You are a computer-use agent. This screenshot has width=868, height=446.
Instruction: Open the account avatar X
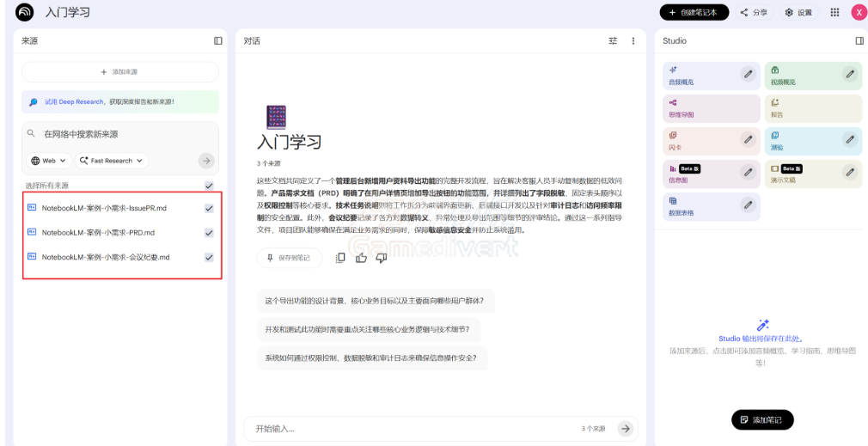(859, 12)
